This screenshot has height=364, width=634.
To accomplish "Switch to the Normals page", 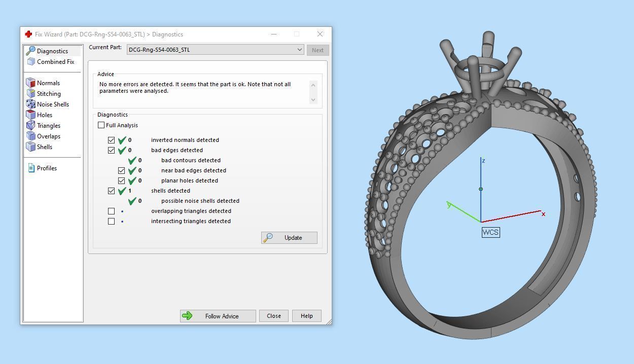I will [48, 83].
